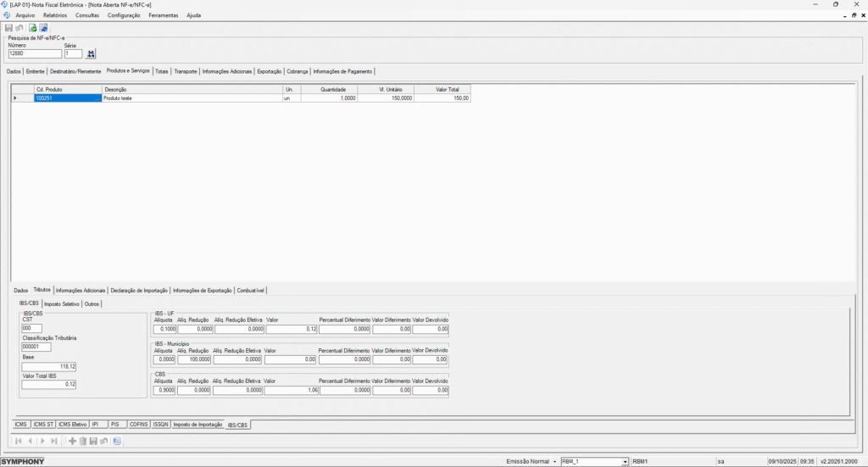This screenshot has width=868, height=467.
Task: Switch to the Totais tab
Action: point(161,71)
